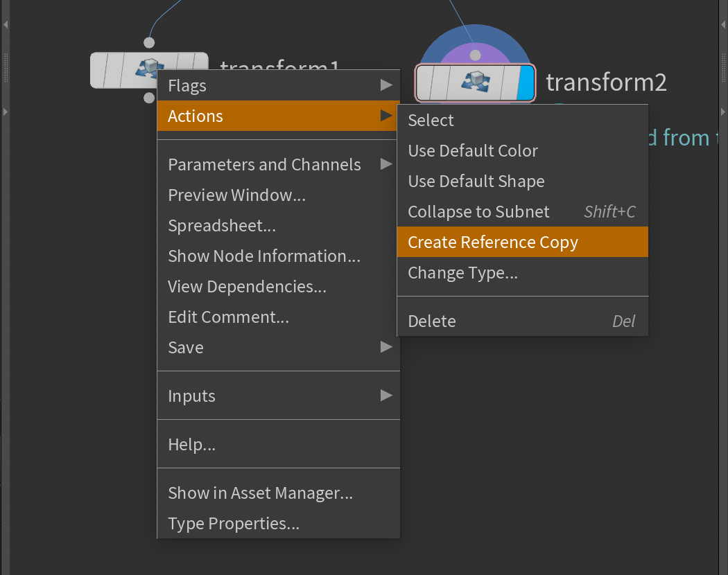Screen dimensions: 728x575
Task: Toggle the blue display flag on transform2
Action: click(x=526, y=82)
